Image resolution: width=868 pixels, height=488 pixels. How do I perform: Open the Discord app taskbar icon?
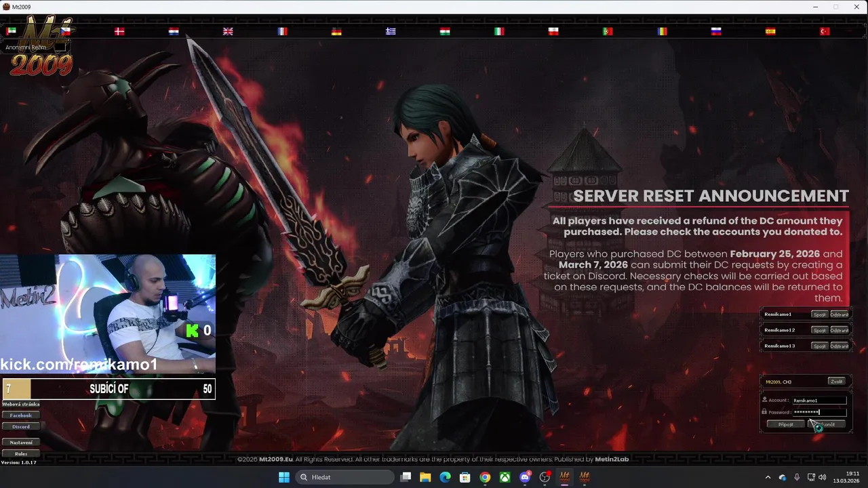(525, 477)
